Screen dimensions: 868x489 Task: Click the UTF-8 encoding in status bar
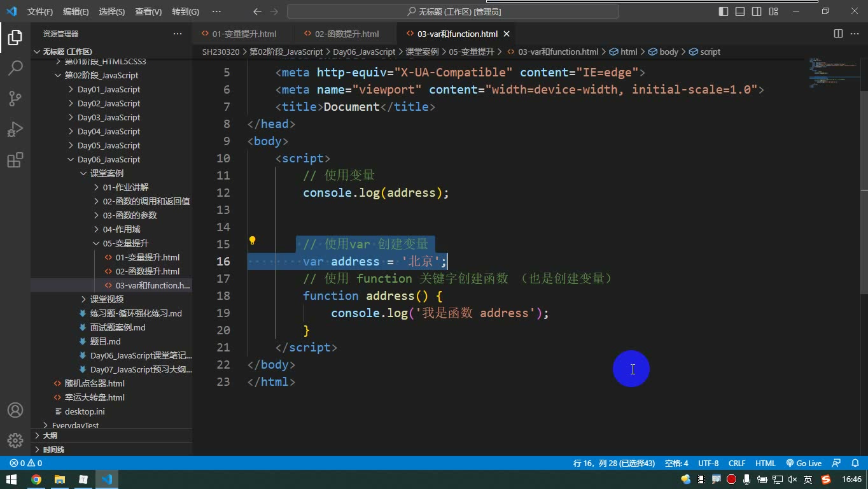click(x=708, y=464)
